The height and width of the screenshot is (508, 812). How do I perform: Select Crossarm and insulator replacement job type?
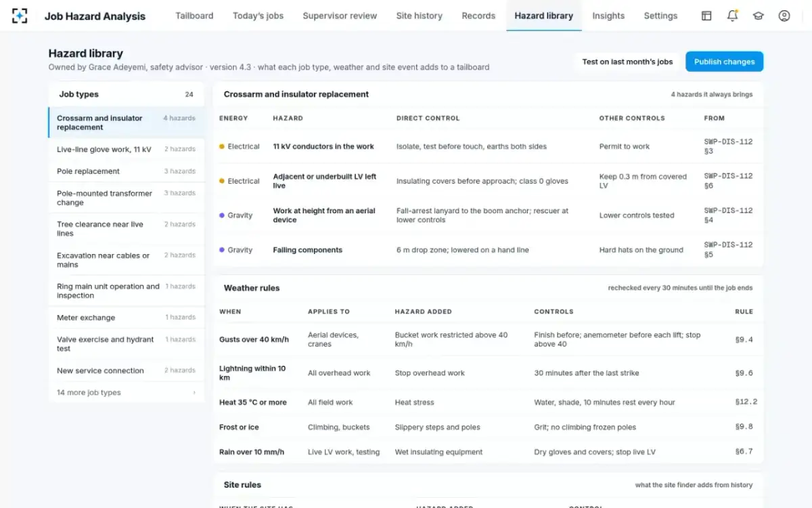point(126,123)
